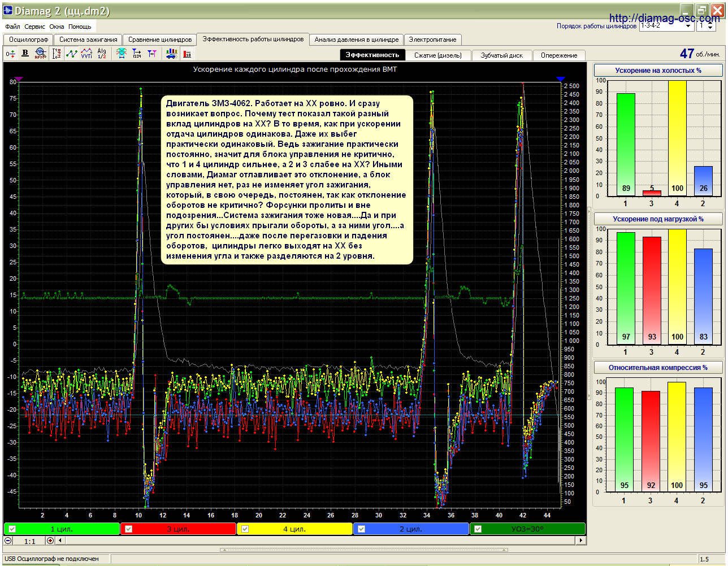Open the Сервис menu
The image size is (728, 566).
(x=35, y=27)
